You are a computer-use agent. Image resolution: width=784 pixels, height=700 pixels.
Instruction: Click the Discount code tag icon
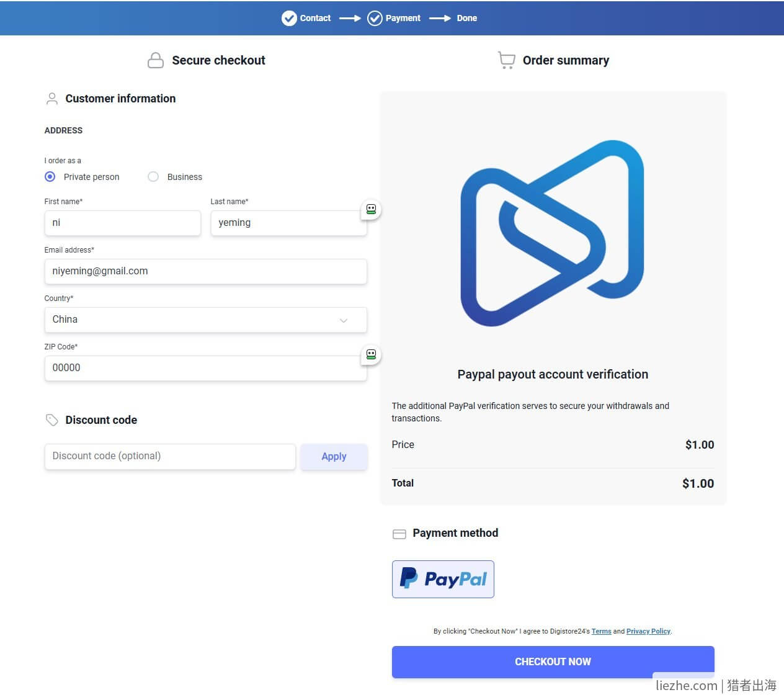(52, 420)
